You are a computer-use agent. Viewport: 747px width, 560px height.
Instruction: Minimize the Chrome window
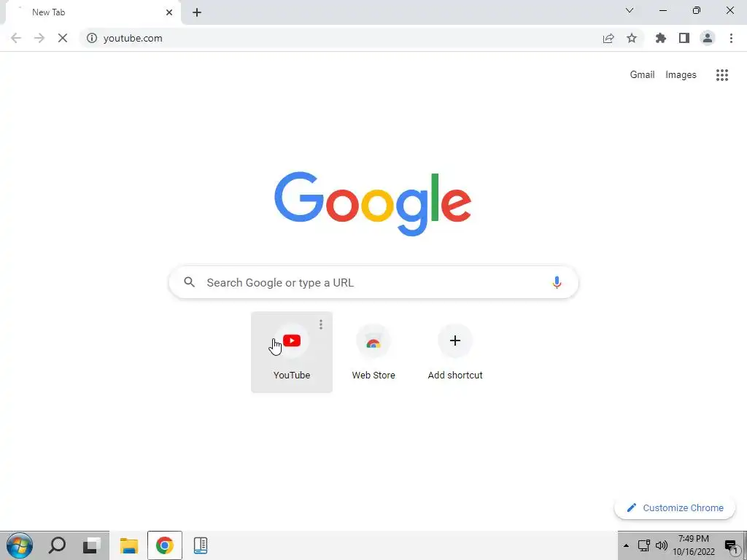click(x=663, y=10)
